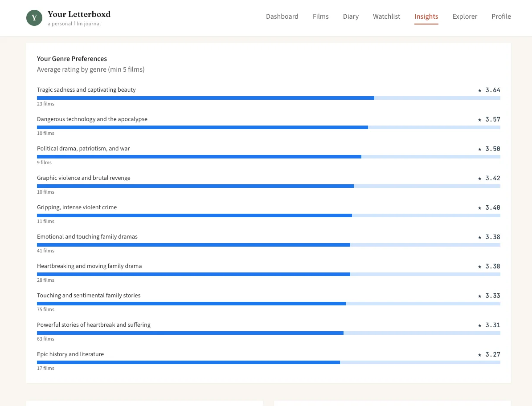The width and height of the screenshot is (532, 406).
Task: Click the star beside the 3.50 rating
Action: (x=480, y=149)
